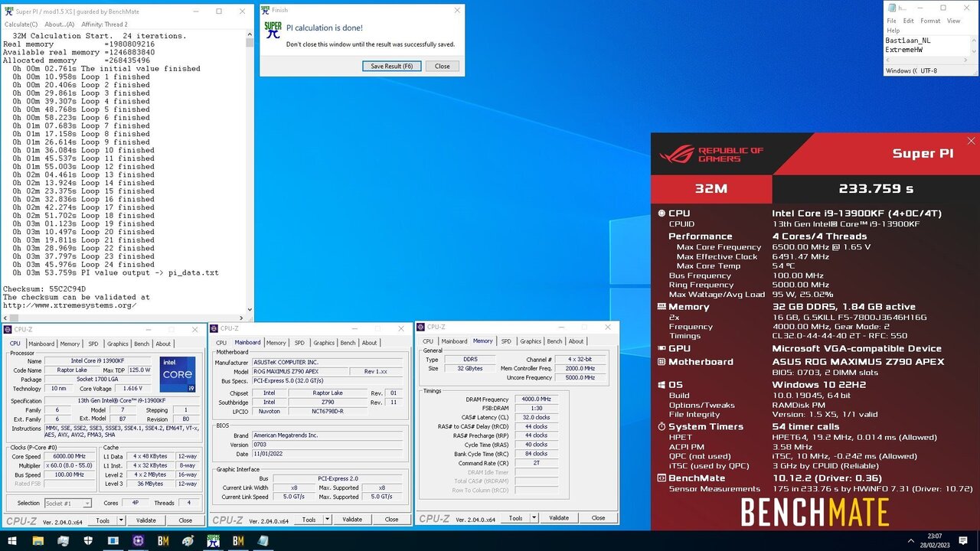
Task: Expand Tools dropdown arrow in the CPU-Z Memory window
Action: 534,518
